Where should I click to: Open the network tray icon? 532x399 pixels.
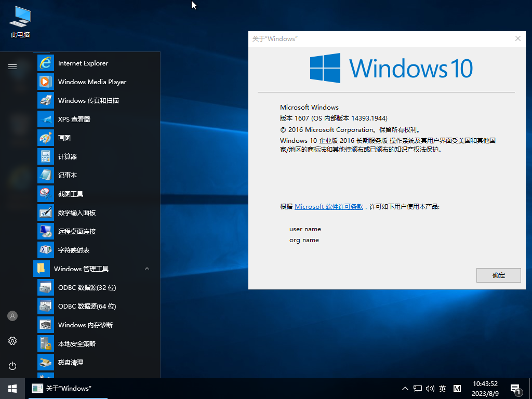[x=418, y=389]
